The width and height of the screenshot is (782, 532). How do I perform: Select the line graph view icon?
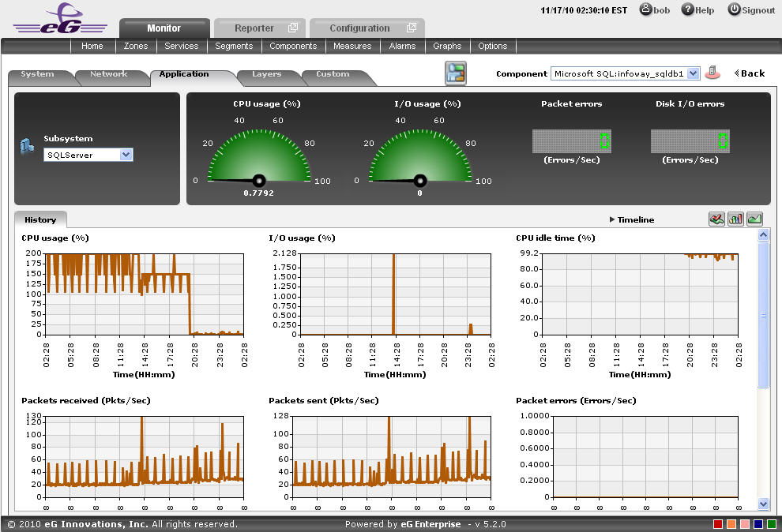tap(754, 219)
